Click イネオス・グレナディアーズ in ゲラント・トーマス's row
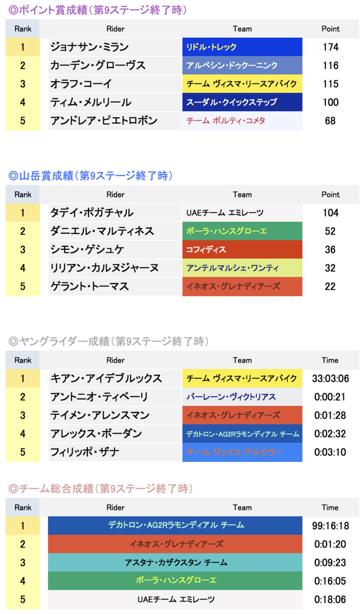The image size is (364, 614). [242, 287]
